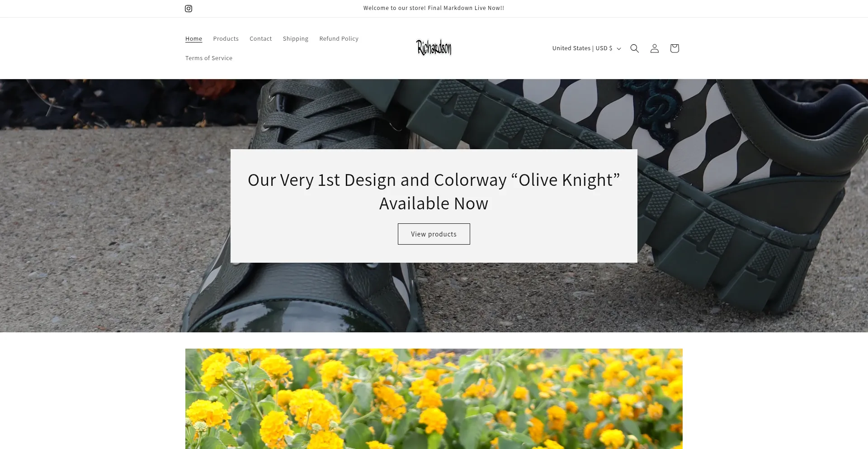Open the Terms of Service link
Viewport: 868px width, 449px height.
209,58
